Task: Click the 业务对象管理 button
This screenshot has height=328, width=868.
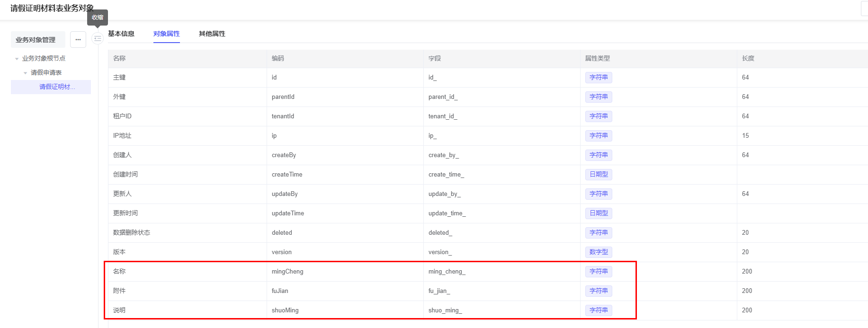Action: [36, 40]
